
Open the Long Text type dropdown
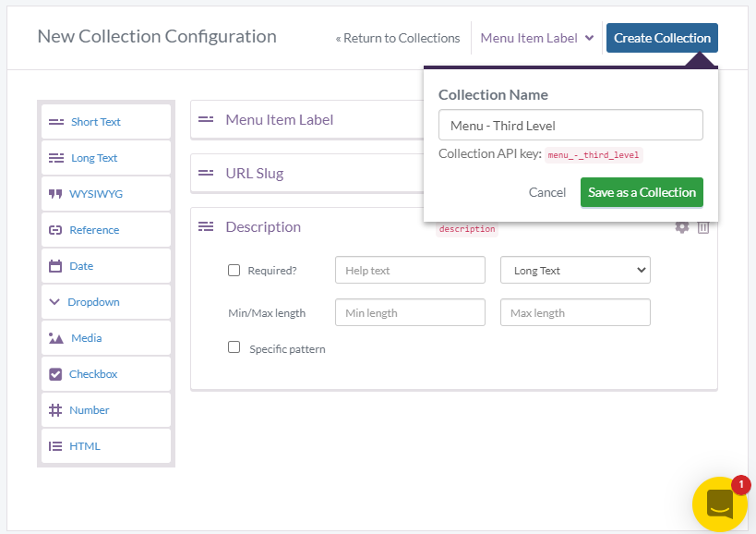[x=575, y=270]
